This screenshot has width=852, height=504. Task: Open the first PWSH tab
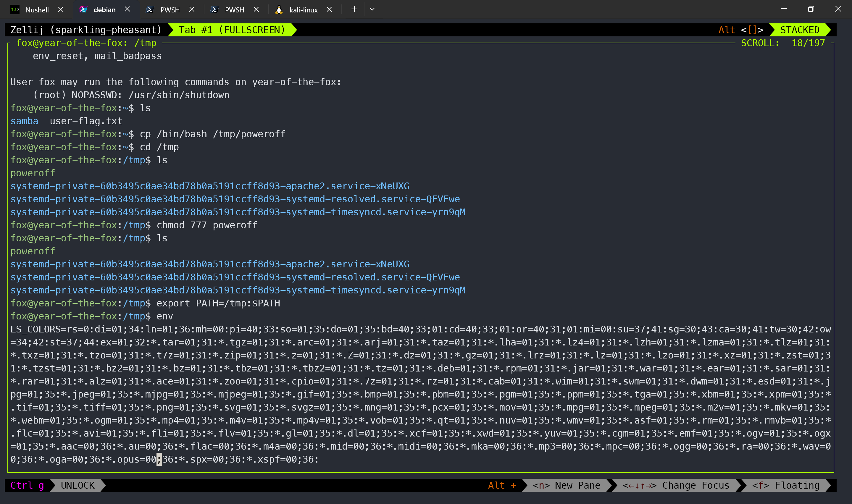pos(170,9)
